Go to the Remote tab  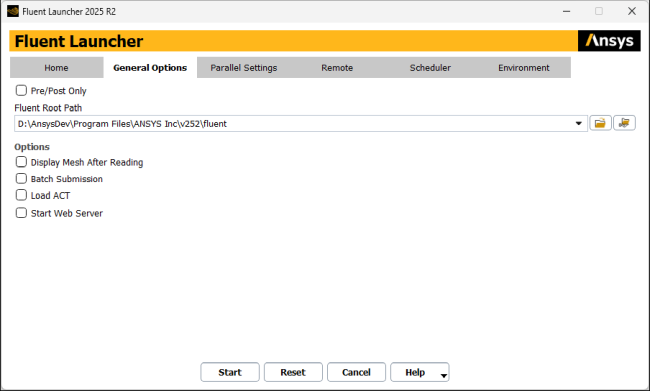[337, 68]
